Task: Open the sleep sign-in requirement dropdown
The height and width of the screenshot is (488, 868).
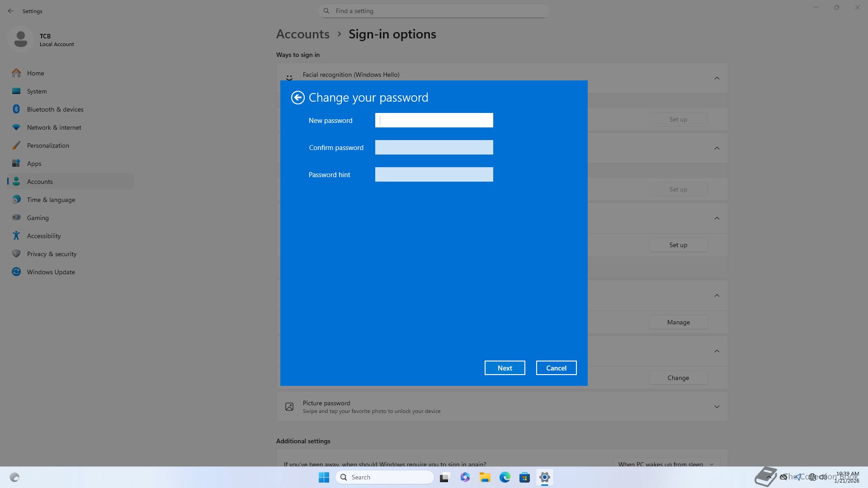Action: 665,464
